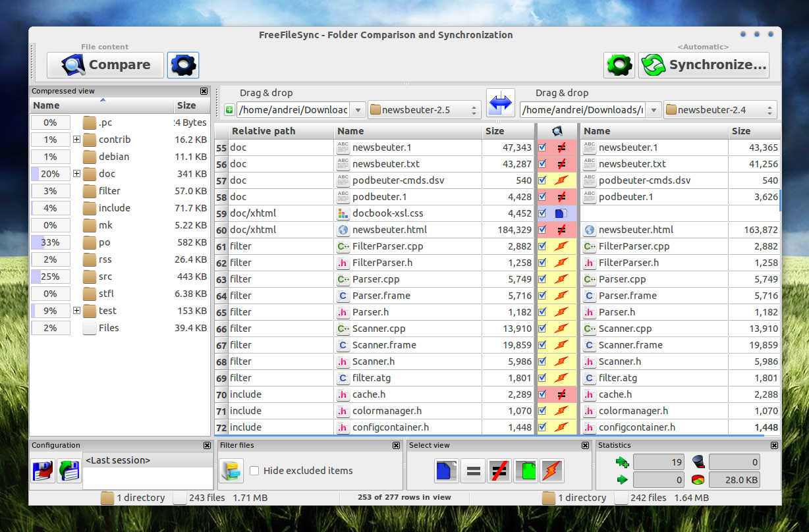The height and width of the screenshot is (532, 809).
Task: Expand the contrib folder in the tree
Action: (x=76, y=140)
